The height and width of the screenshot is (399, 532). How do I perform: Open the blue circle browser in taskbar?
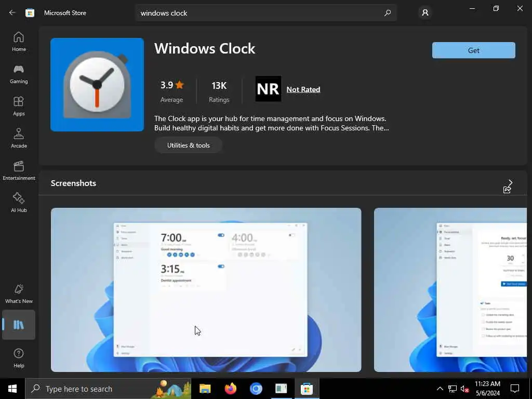coord(256,389)
